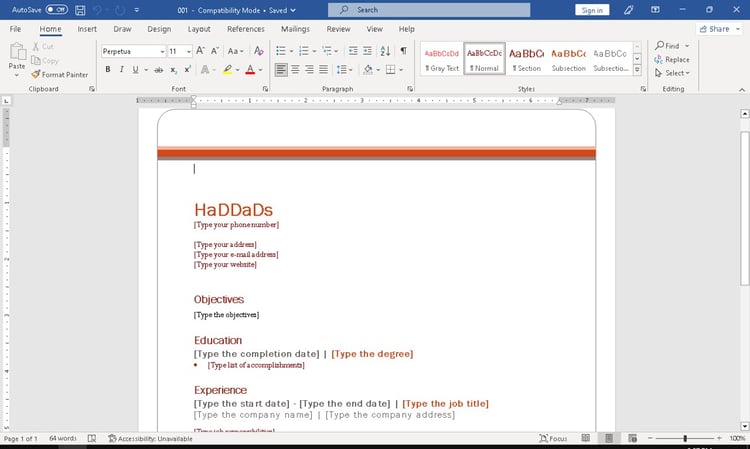Toggle Underline formatting
Image resolution: width=750 pixels, height=449 pixels.
pyautogui.click(x=135, y=70)
